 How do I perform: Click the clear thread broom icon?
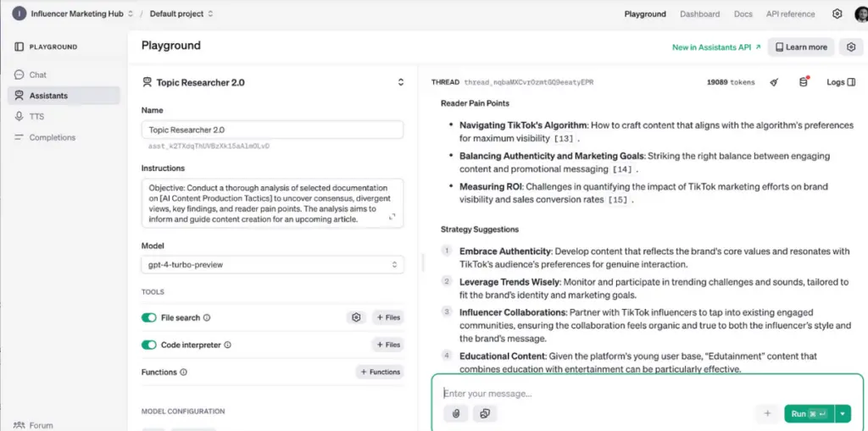pyautogui.click(x=774, y=82)
